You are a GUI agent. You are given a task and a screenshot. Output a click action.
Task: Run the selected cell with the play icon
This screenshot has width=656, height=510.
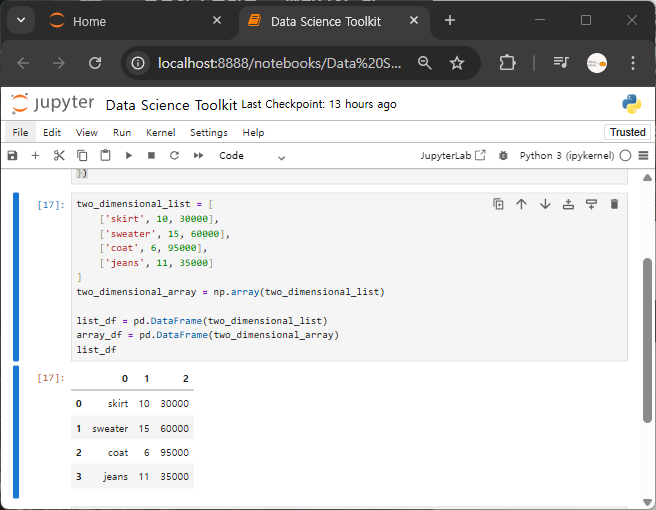[129, 156]
